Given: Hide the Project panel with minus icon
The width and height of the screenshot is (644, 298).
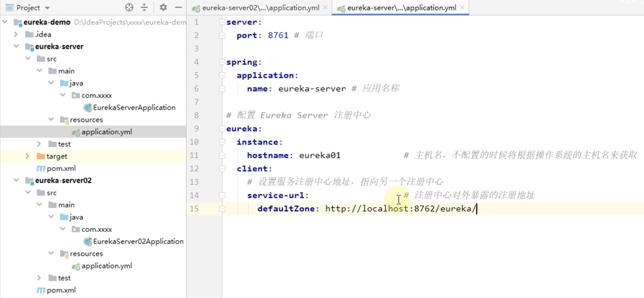Looking at the screenshot, I should click(179, 8).
